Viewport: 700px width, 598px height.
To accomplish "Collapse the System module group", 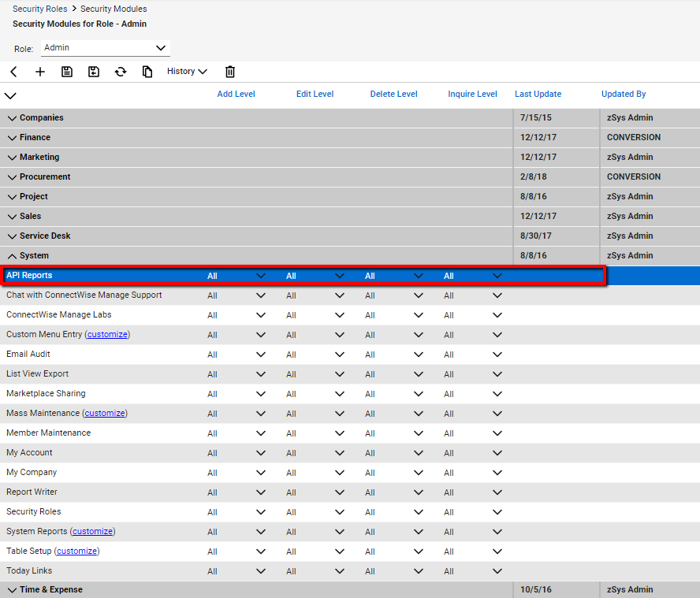I will pos(12,256).
